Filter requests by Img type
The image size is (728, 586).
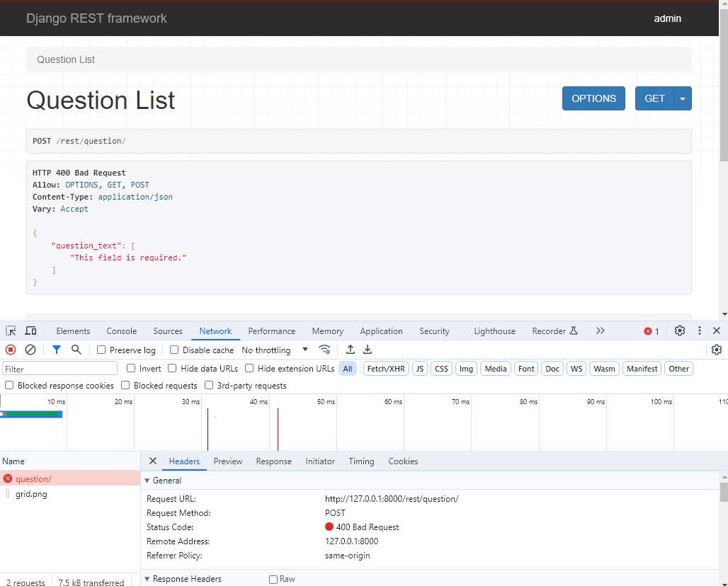(x=466, y=369)
